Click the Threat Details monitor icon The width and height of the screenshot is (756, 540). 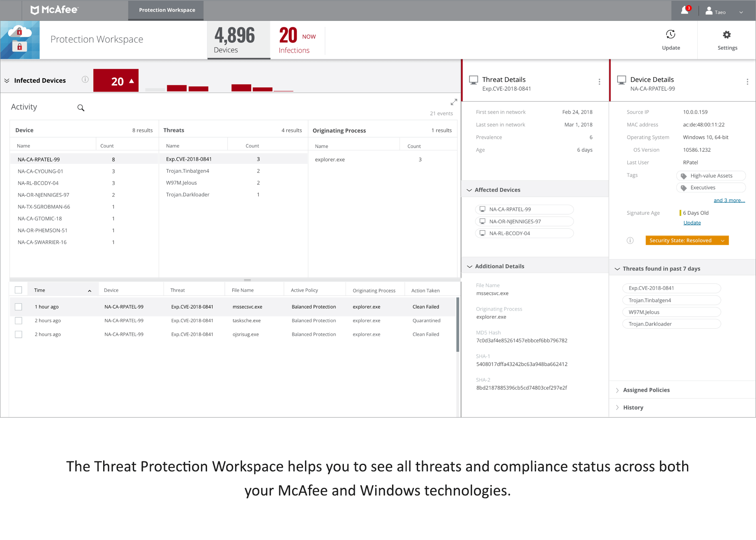coord(474,80)
